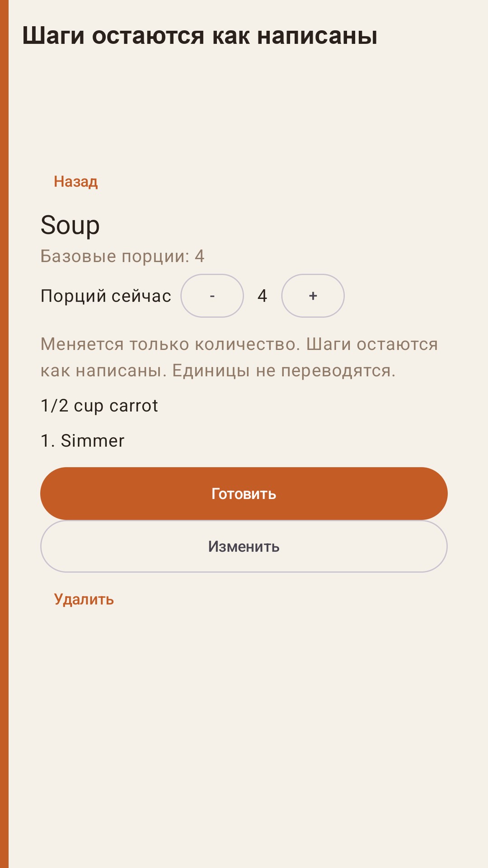
Task: Select the 1/2 quantity in the ingredient
Action: [54, 406]
